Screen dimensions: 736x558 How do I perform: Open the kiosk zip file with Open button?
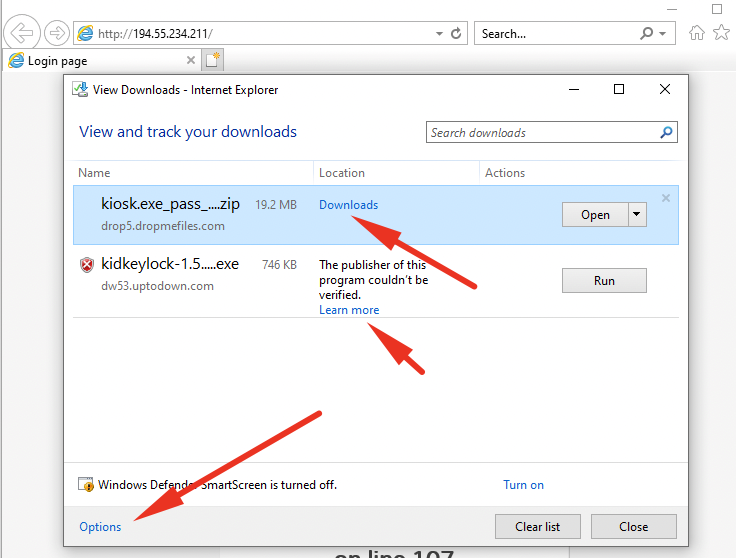[595, 214]
